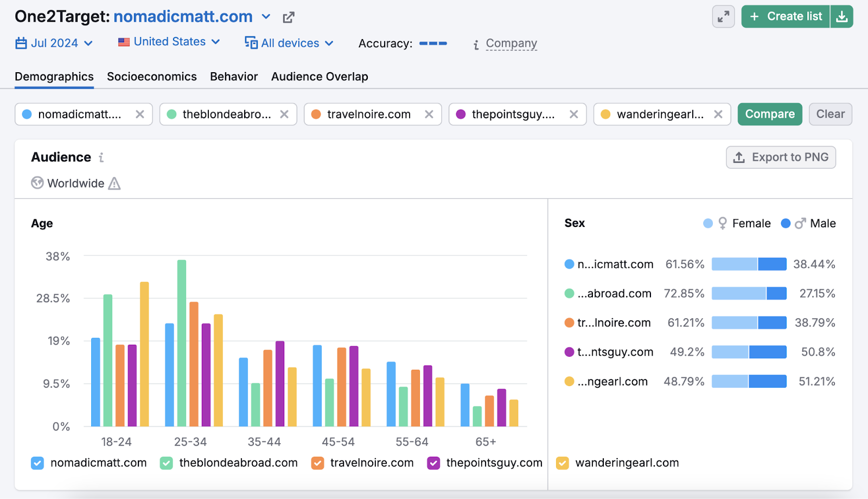Click the calendar icon next to Jul 2024

coord(20,43)
